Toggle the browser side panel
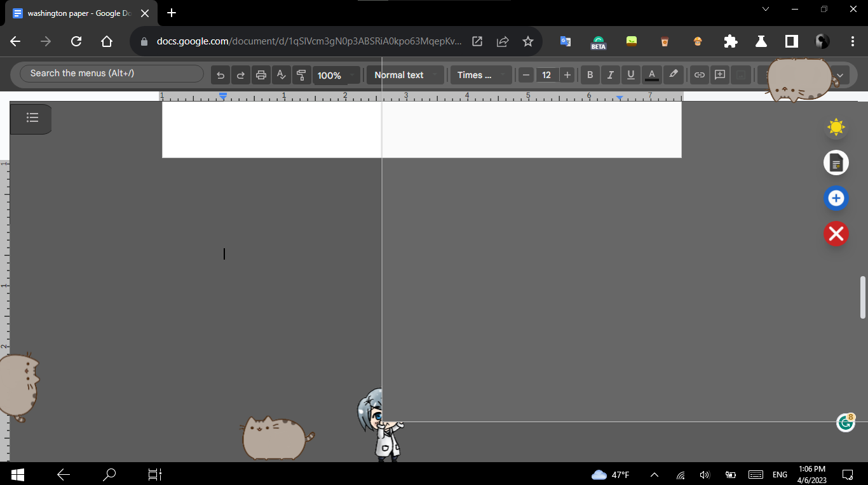868x485 pixels. click(792, 41)
